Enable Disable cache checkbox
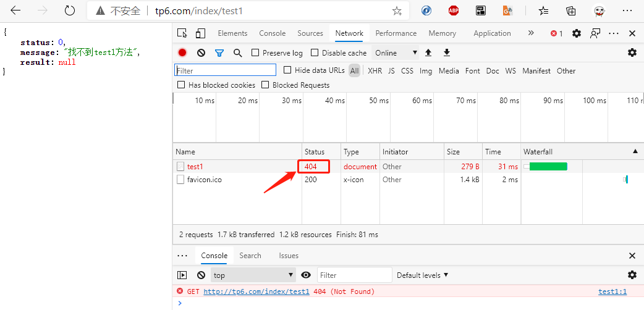The image size is (644, 310). pos(315,52)
